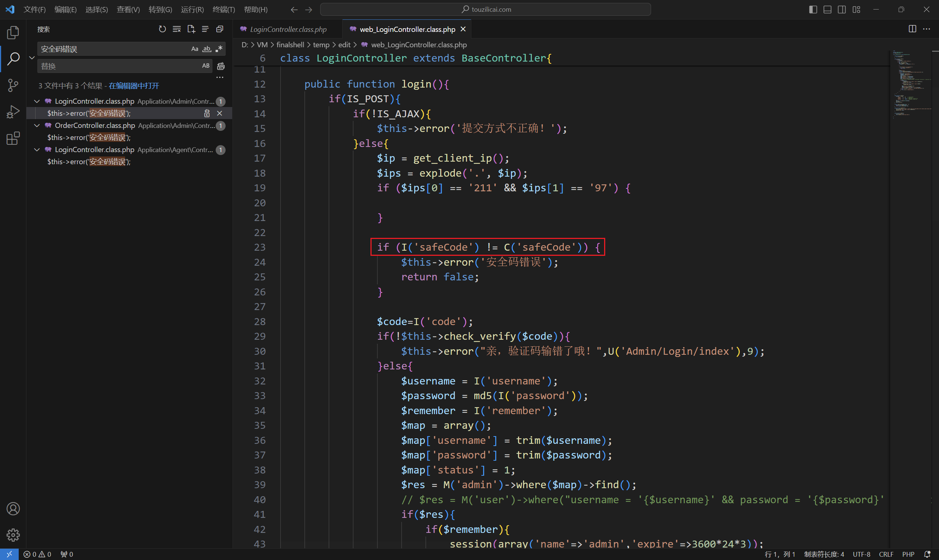The height and width of the screenshot is (560, 939).
Task: Open the 选择(S) menu
Action: pyautogui.click(x=97, y=10)
